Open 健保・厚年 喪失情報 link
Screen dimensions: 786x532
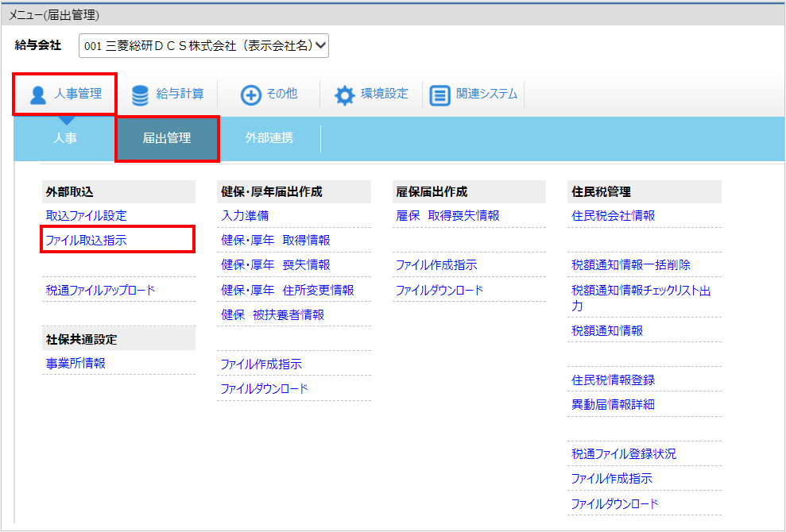[276, 265]
